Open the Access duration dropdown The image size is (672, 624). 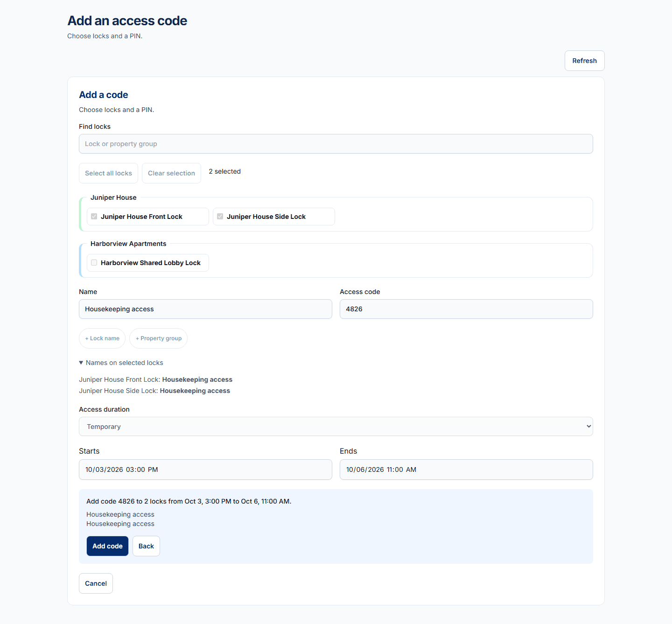[x=336, y=427]
